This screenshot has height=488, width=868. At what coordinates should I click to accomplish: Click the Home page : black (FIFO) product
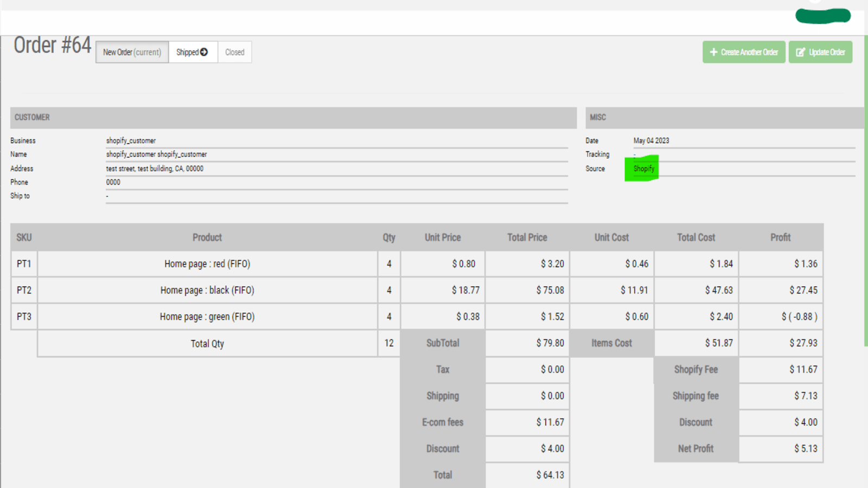[207, 291]
